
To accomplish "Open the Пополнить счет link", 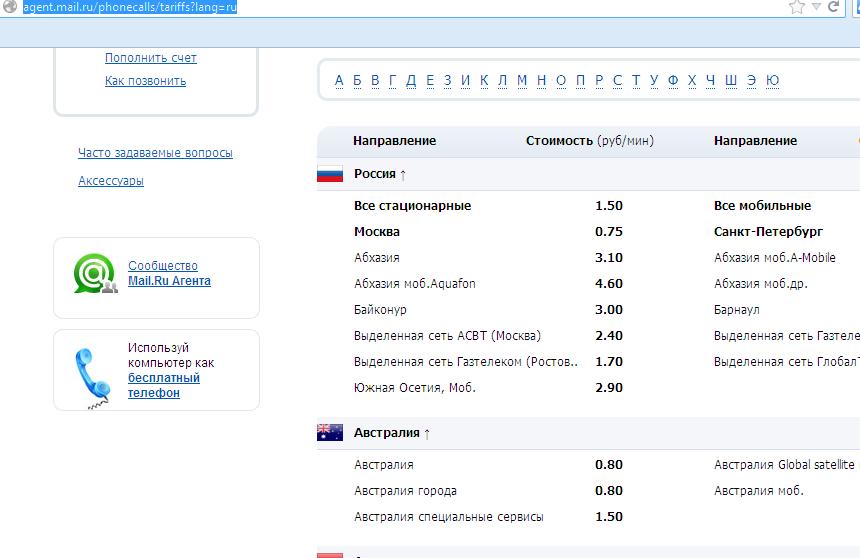I will point(151,58).
